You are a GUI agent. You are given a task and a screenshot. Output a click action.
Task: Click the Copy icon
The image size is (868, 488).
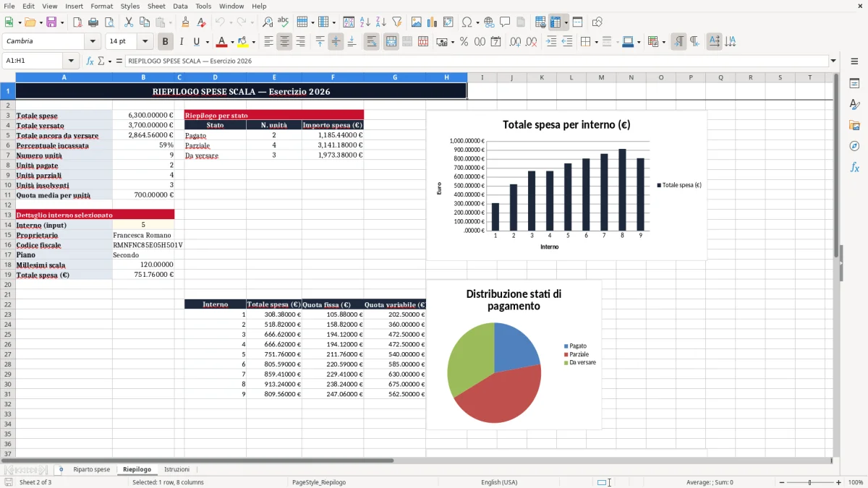pyautogui.click(x=144, y=22)
